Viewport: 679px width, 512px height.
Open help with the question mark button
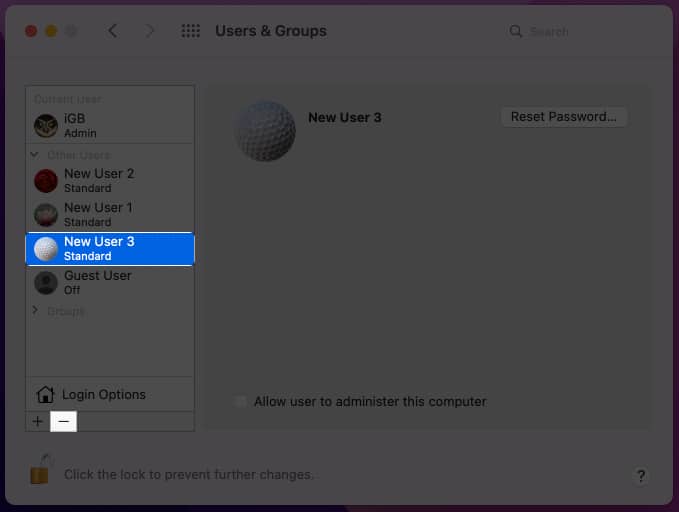[x=641, y=475]
